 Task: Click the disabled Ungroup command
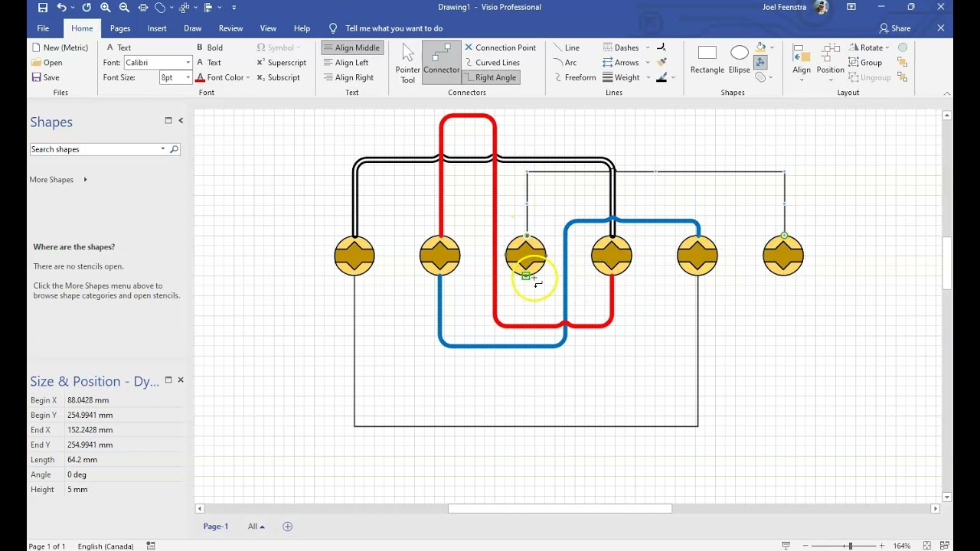tap(869, 77)
